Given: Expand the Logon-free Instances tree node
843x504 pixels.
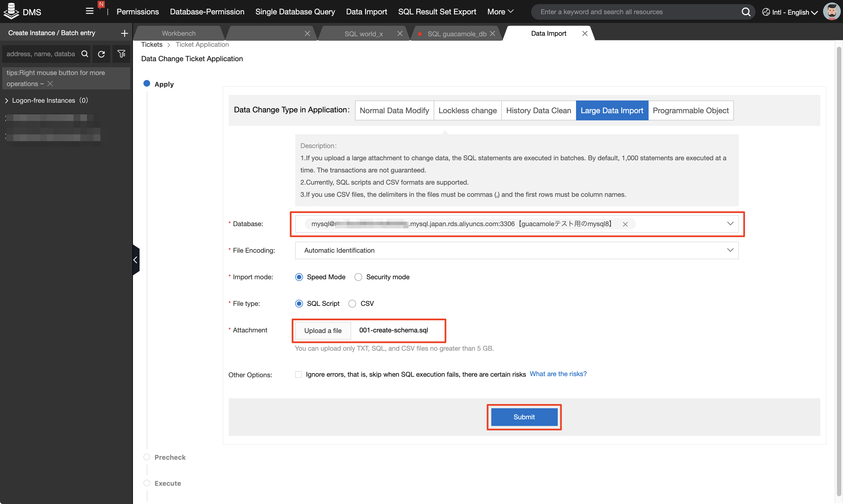Looking at the screenshot, I should pyautogui.click(x=6, y=100).
